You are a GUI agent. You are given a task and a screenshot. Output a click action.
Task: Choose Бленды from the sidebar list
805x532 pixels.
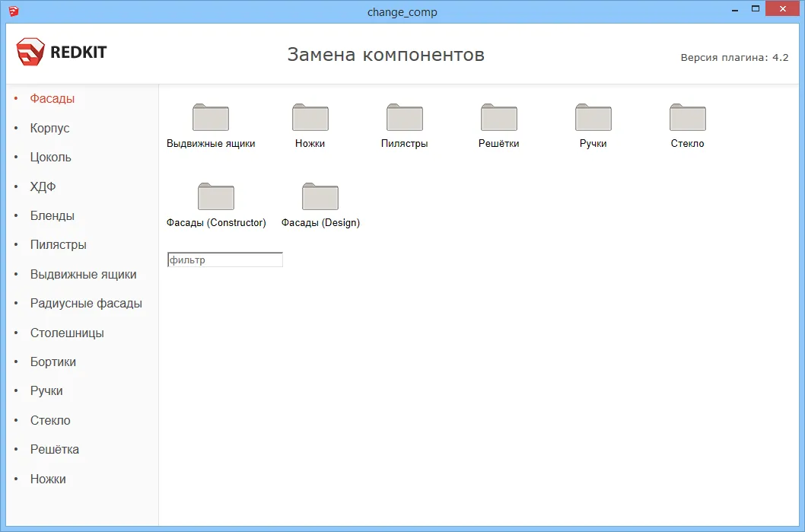pyautogui.click(x=52, y=216)
